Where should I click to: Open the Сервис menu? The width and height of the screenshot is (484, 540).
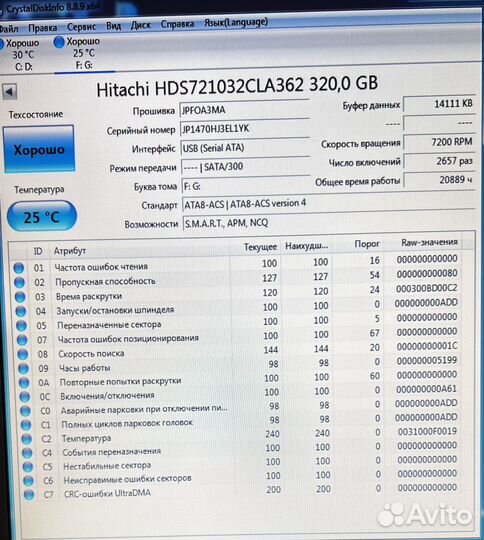pyautogui.click(x=81, y=27)
